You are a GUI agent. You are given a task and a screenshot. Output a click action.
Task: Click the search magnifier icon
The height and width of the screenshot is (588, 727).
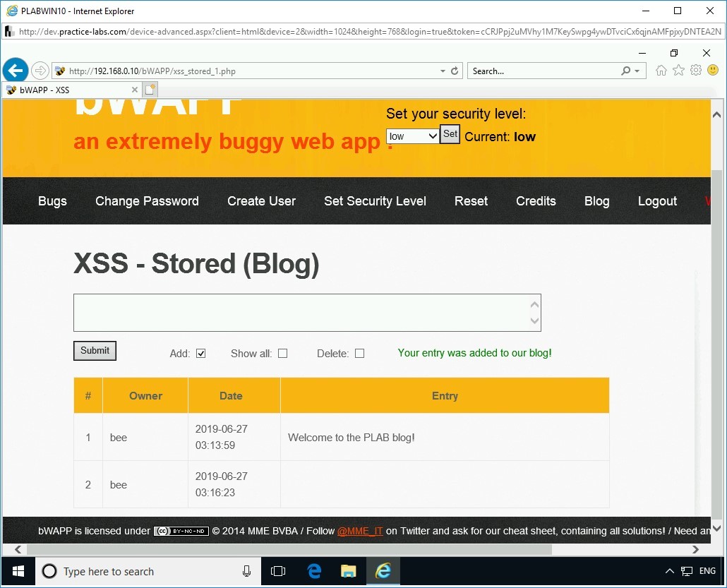(627, 71)
